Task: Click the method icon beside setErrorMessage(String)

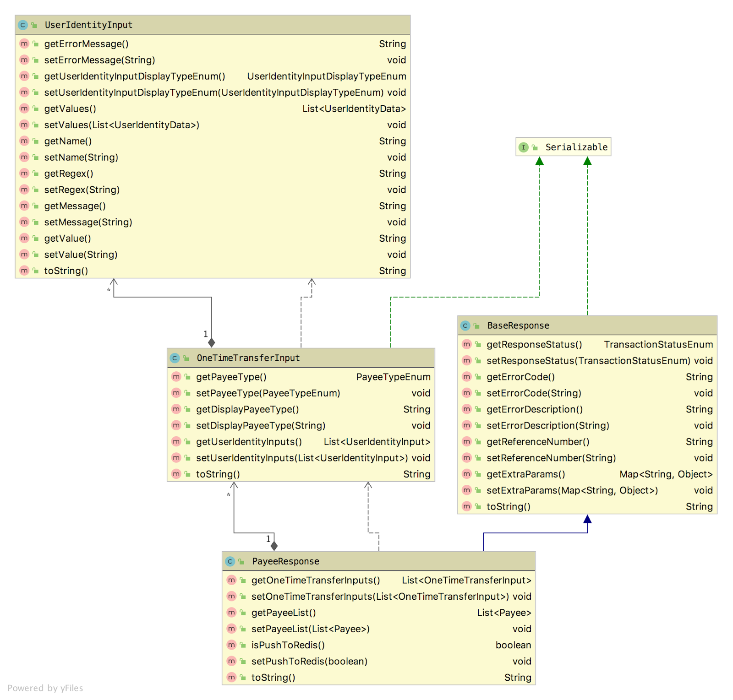Action: pyautogui.click(x=24, y=60)
